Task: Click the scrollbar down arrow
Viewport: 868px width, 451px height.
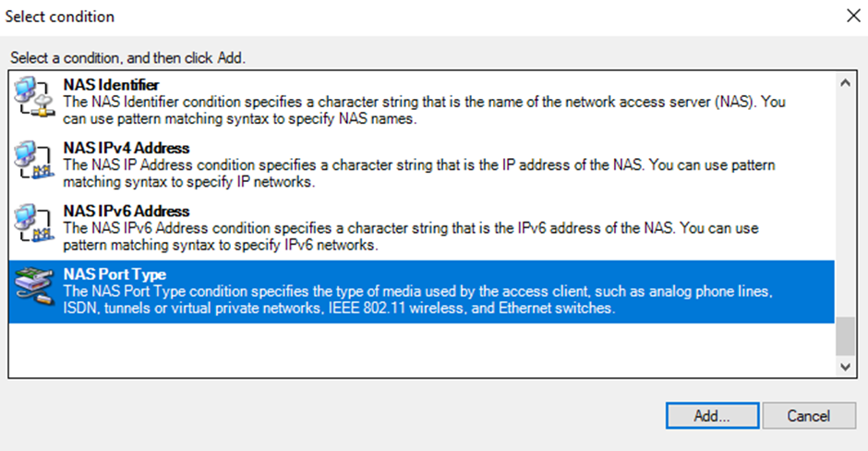Action: tap(845, 366)
